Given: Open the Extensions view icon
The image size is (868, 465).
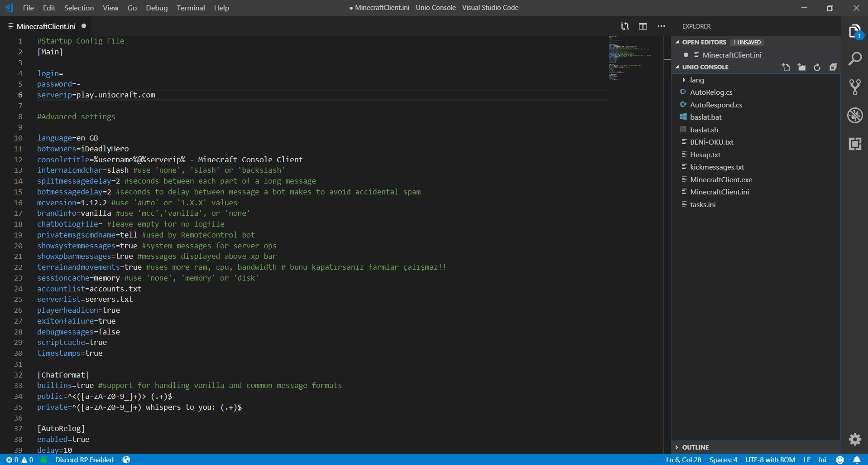Looking at the screenshot, I should (x=855, y=144).
